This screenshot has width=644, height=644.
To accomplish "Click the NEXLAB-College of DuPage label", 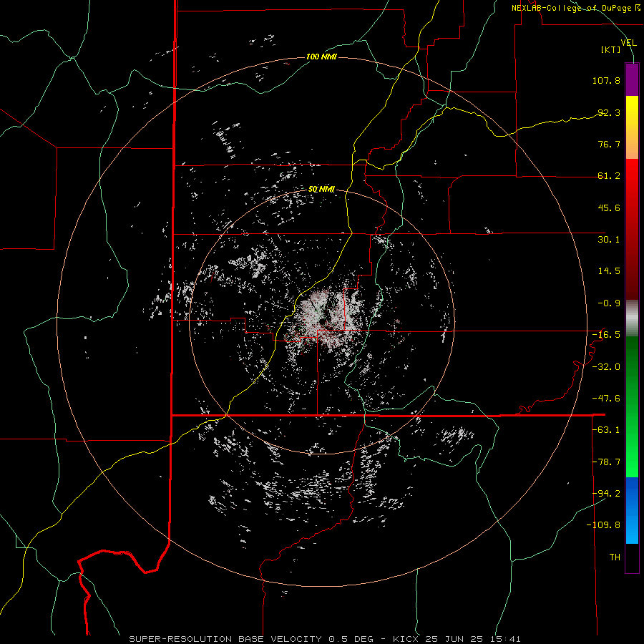I will [x=575, y=8].
